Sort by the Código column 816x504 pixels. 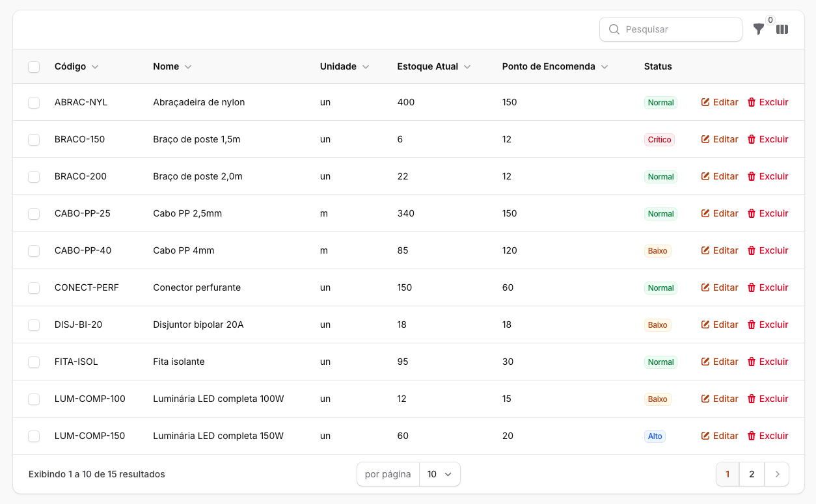(x=77, y=66)
